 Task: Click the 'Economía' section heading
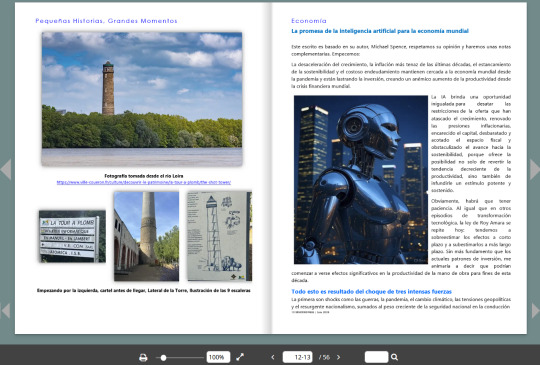(309, 21)
